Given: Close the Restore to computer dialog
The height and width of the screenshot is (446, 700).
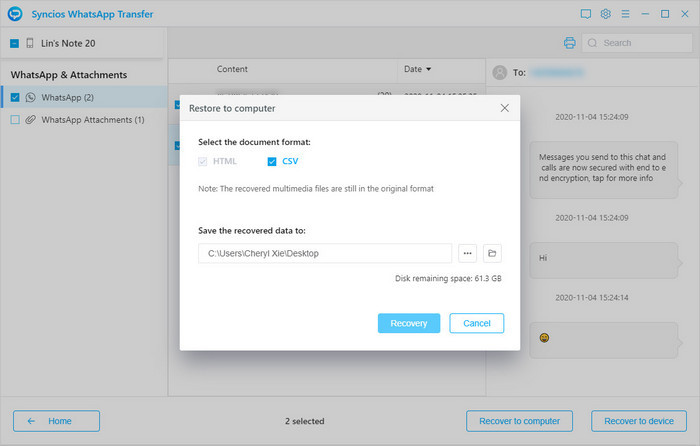Looking at the screenshot, I should [505, 108].
